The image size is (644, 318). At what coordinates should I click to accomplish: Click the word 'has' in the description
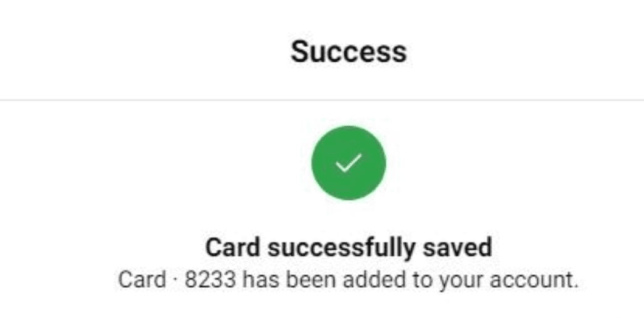[257, 280]
